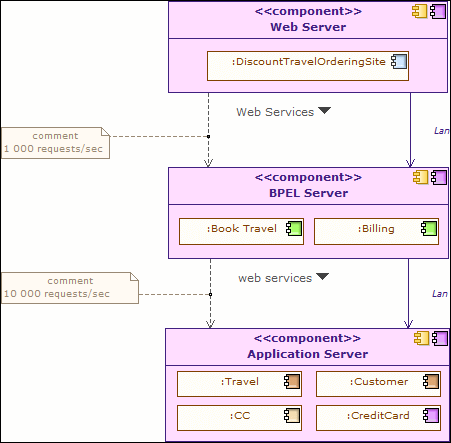This screenshot has height=443, width=451.
Task: Click the triangle next to Web Services label
Action: click(x=324, y=110)
